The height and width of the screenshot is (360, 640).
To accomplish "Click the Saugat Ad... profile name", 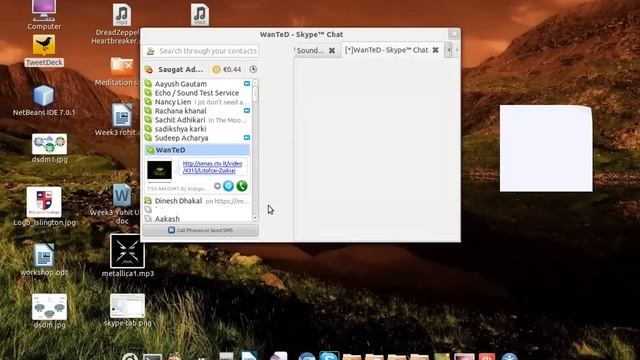I will coord(180,69).
